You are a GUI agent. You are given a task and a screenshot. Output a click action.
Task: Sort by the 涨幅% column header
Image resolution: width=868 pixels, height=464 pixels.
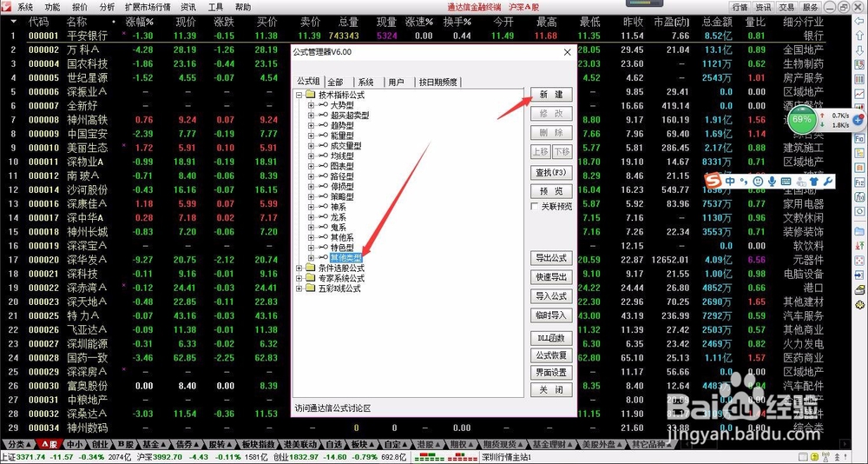pyautogui.click(x=140, y=23)
